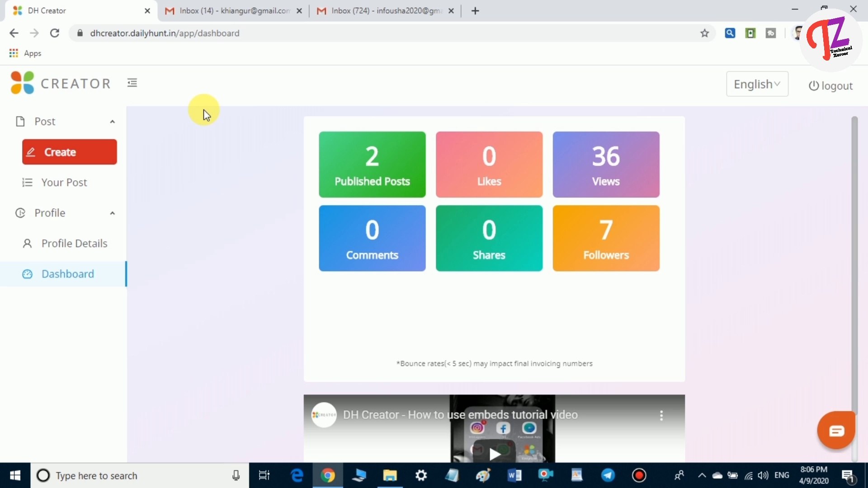This screenshot has width=868, height=488.
Task: Open the video's three-dot options menu
Action: click(661, 415)
